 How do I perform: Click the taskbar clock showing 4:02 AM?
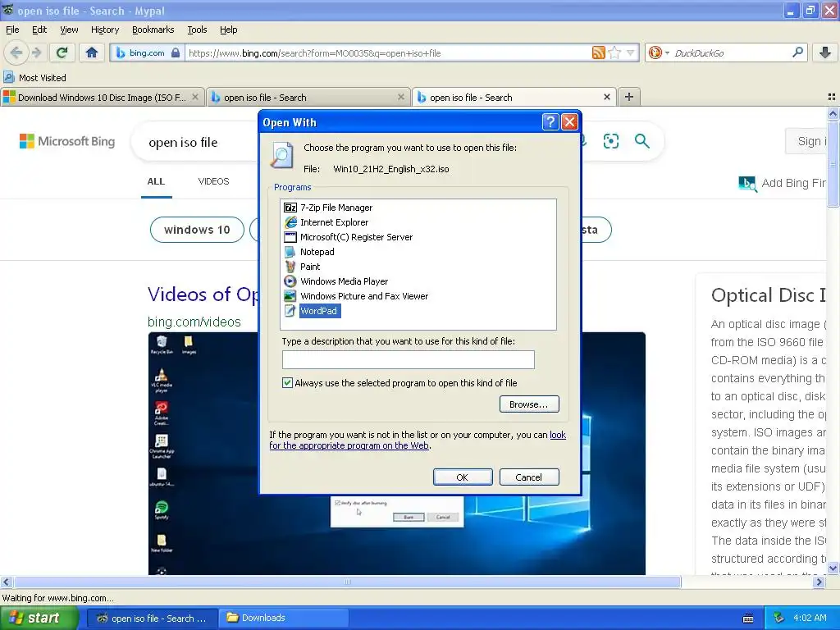pyautogui.click(x=810, y=618)
